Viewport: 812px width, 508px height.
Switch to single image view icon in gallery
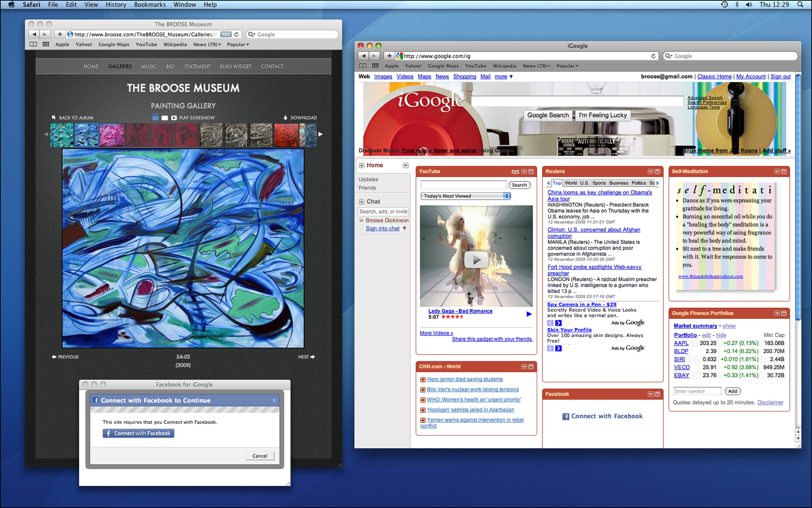point(165,118)
